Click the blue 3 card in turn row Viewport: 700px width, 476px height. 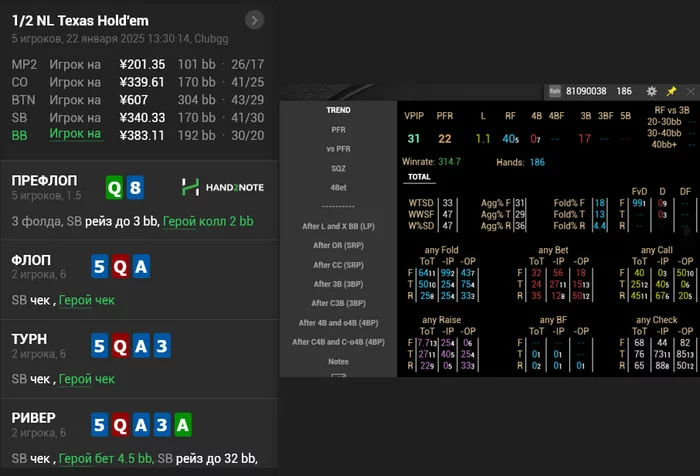click(x=162, y=346)
